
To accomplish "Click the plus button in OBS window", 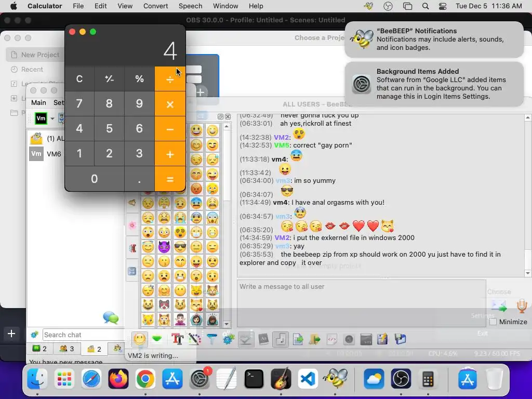I will click(11, 334).
